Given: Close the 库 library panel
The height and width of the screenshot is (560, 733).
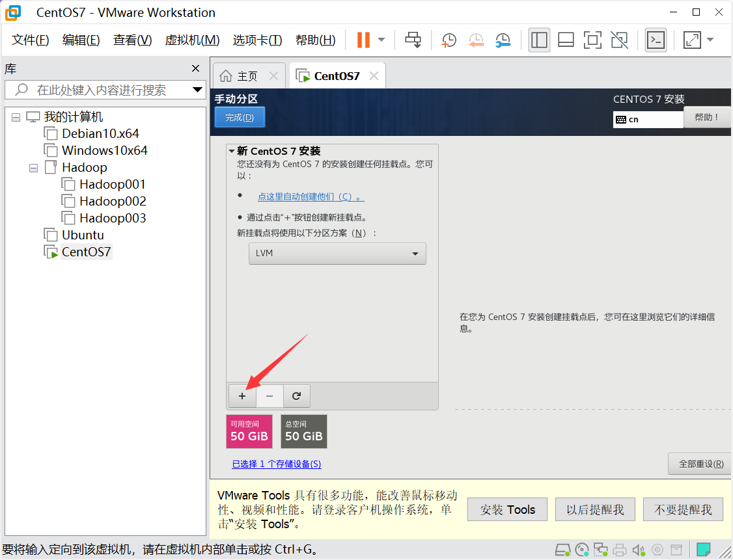Looking at the screenshot, I should [x=195, y=69].
